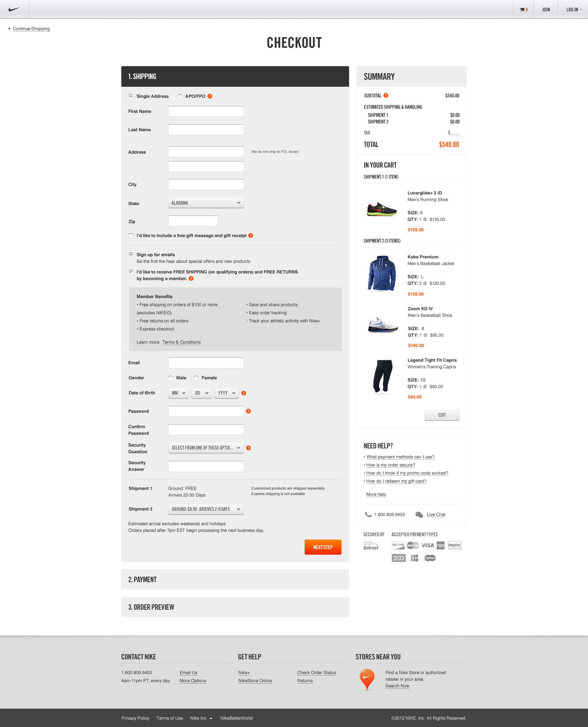Click the Nike swoosh logo
Image resolution: width=588 pixels, height=727 pixels.
pos(14,9)
